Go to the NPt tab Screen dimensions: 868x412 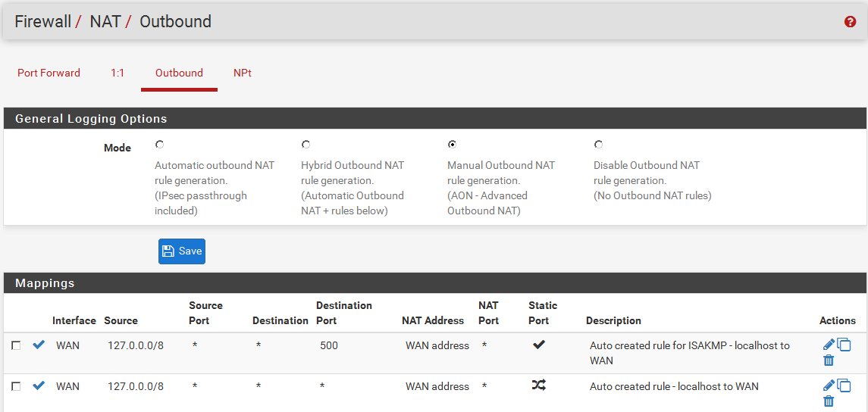243,73
